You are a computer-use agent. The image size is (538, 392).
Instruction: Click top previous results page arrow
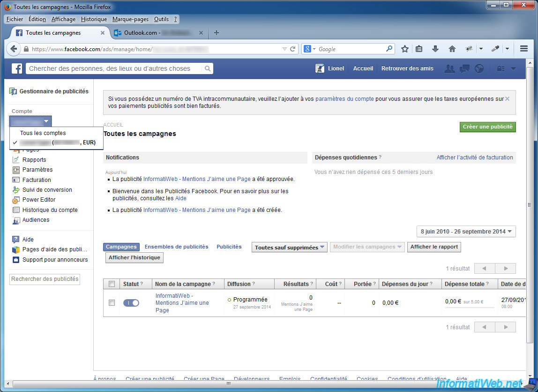[x=485, y=268]
